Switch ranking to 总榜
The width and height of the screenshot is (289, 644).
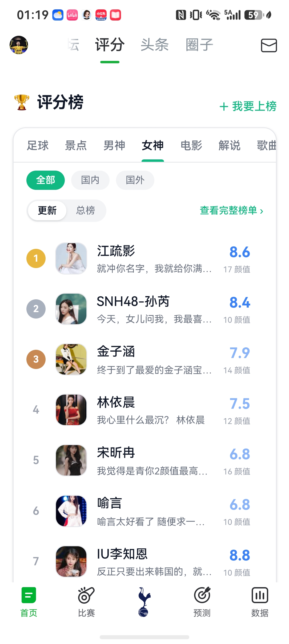[x=86, y=210]
